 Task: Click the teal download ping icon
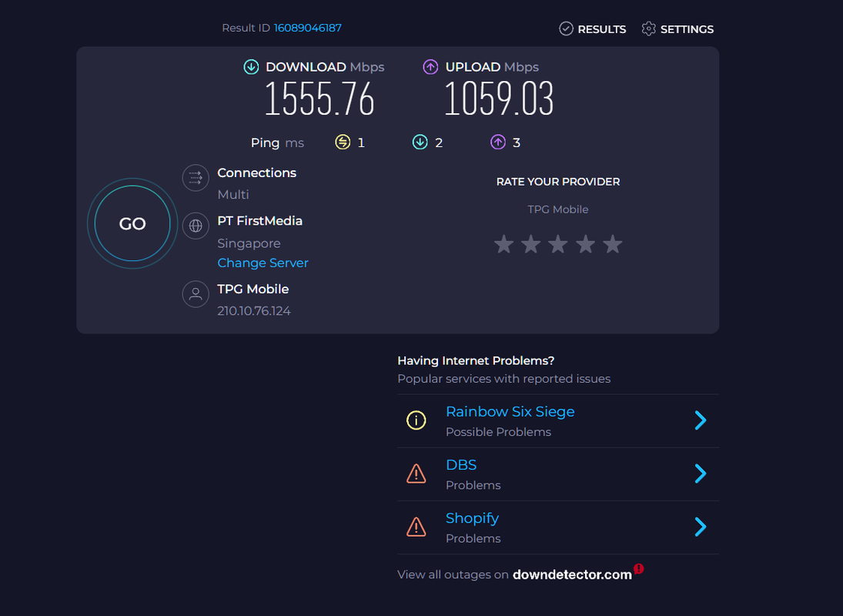(420, 142)
